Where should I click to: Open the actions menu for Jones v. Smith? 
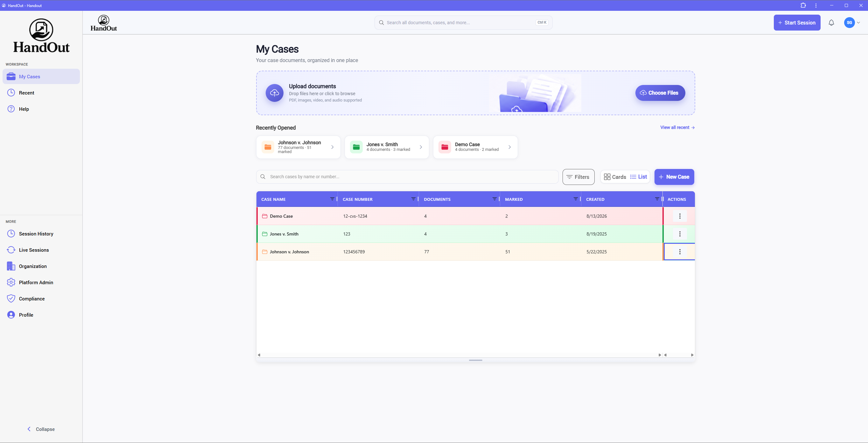[680, 234]
